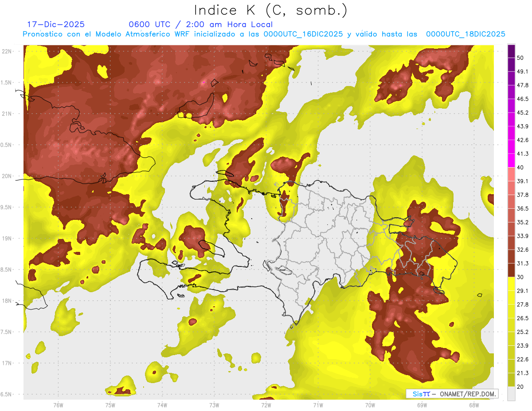The width and height of the screenshot is (532, 411).
Task: Click the "17N" latitude label
Action: pyautogui.click(x=7, y=363)
